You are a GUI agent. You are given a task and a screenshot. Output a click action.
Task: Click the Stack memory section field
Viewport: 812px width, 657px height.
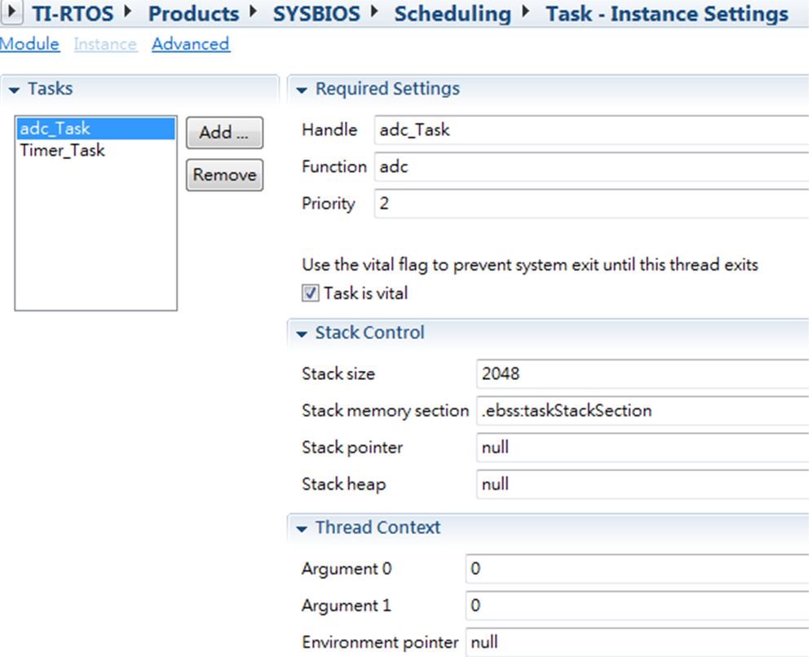coord(642,411)
